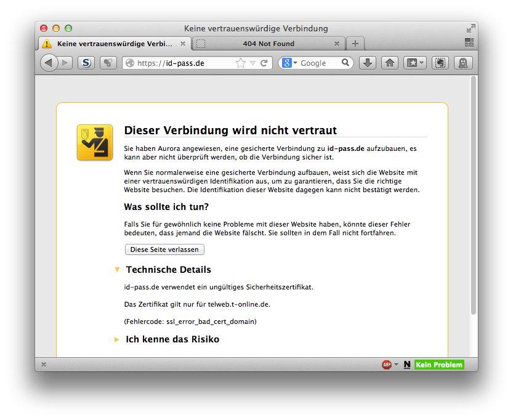
Task: Switch to the 404 Not Found tab
Action: tap(269, 44)
